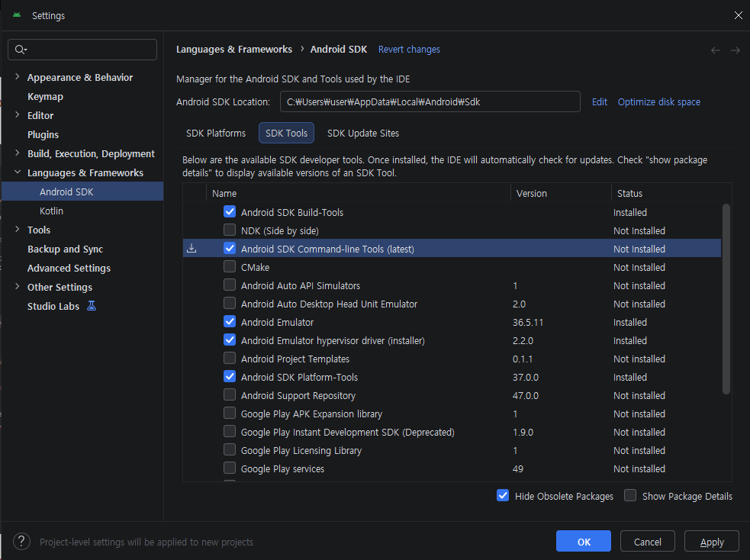Click the download icon beside Command-line Tools
Screen dimensions: 750x560
(192, 248)
